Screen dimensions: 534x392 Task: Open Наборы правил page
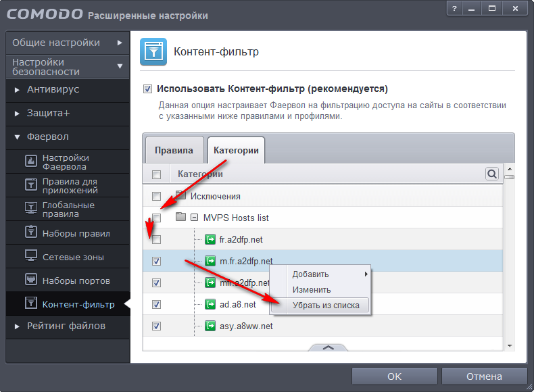point(68,232)
